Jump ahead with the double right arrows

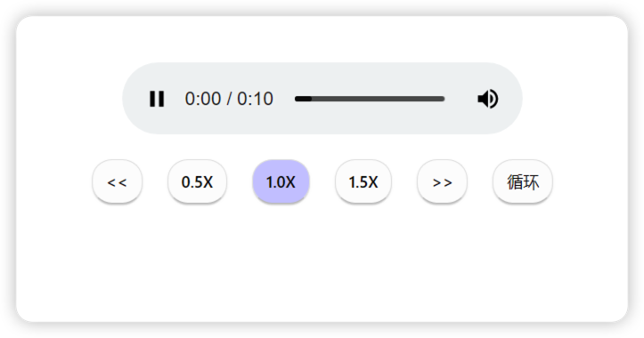(442, 181)
